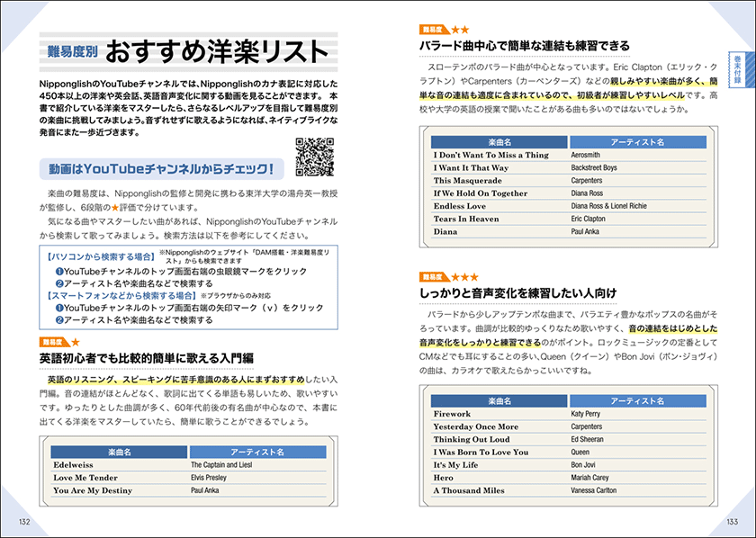Screen dimensions: 756x538
Task: Click Paul Anka in the You Are My Destiny row
Action: [x=205, y=490]
